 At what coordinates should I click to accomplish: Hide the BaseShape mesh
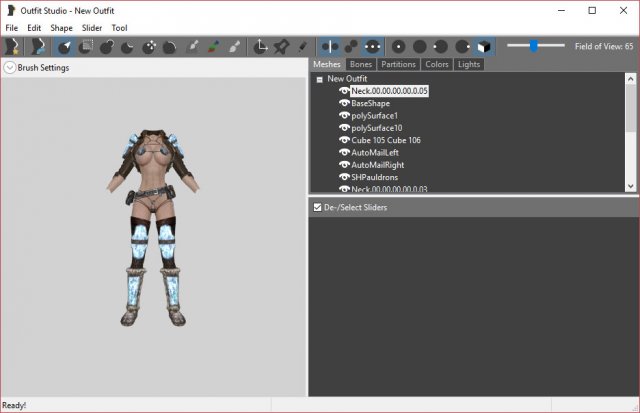344,103
